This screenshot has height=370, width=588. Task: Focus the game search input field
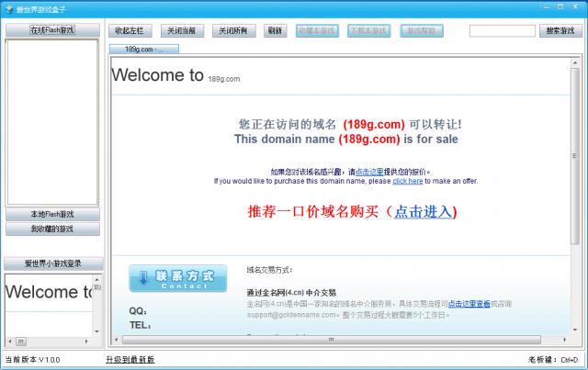click(x=503, y=30)
